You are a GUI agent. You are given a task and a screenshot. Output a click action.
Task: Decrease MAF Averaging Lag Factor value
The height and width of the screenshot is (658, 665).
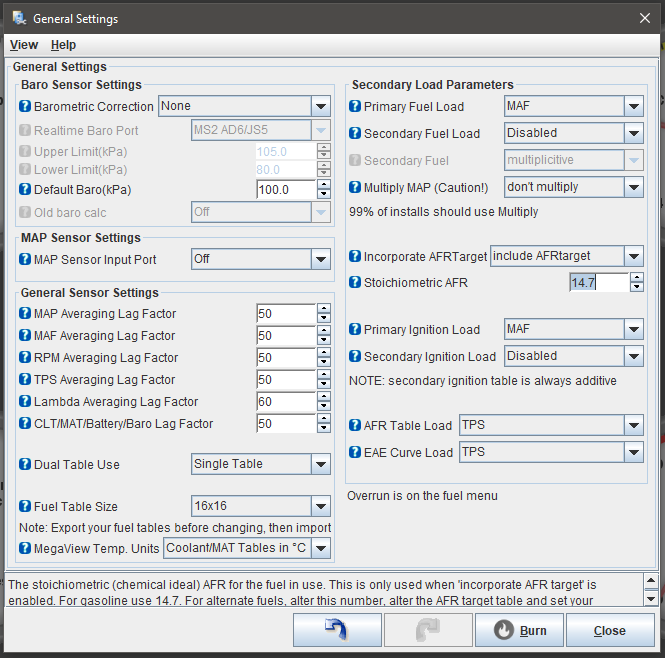coord(324,340)
